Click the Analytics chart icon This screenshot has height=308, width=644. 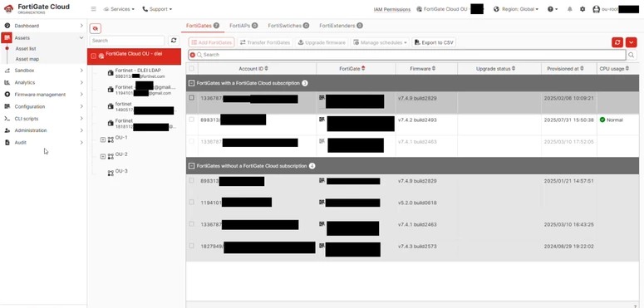tap(7, 82)
